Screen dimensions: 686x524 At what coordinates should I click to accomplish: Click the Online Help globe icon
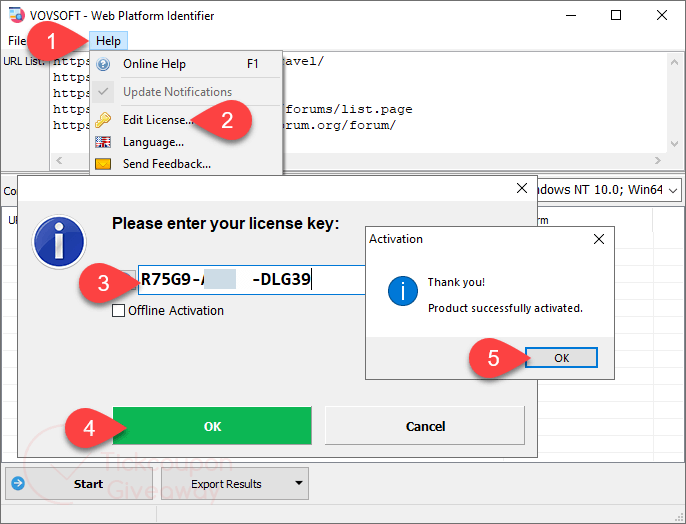pyautogui.click(x=103, y=64)
